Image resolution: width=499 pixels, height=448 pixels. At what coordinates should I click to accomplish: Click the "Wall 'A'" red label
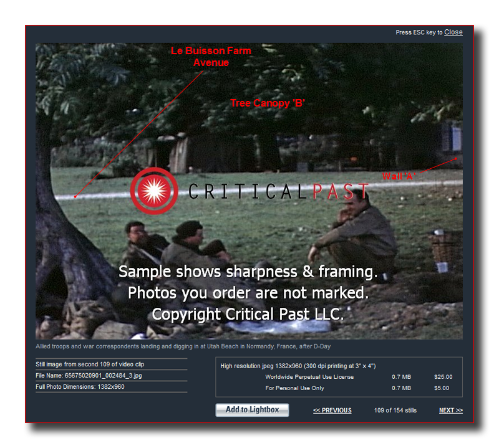[399, 176]
